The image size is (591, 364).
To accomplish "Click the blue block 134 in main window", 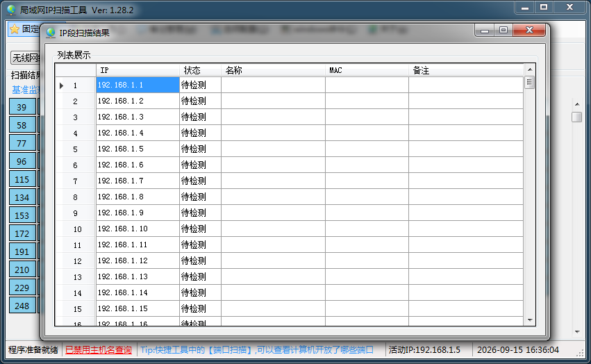I will (22, 197).
